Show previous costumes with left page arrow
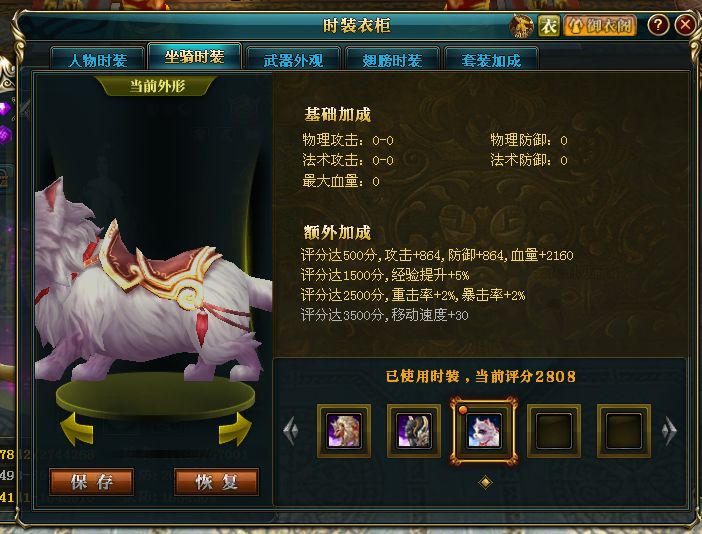Screen dimensions: 702x534 [x=291, y=431]
